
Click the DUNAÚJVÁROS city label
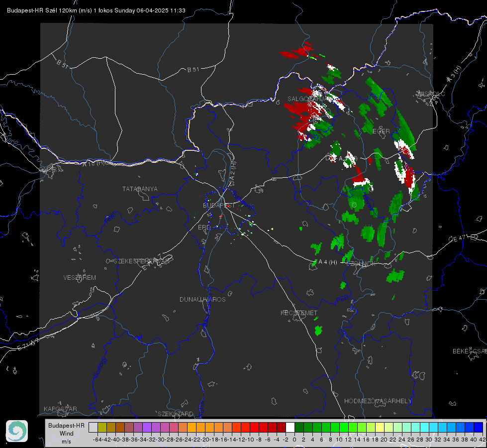[202, 299]
